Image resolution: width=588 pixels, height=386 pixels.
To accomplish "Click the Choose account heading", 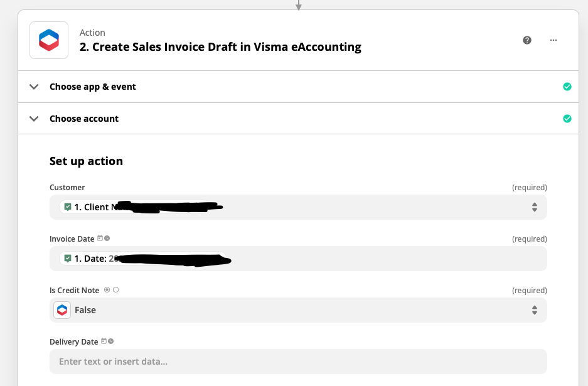I will [x=84, y=119].
